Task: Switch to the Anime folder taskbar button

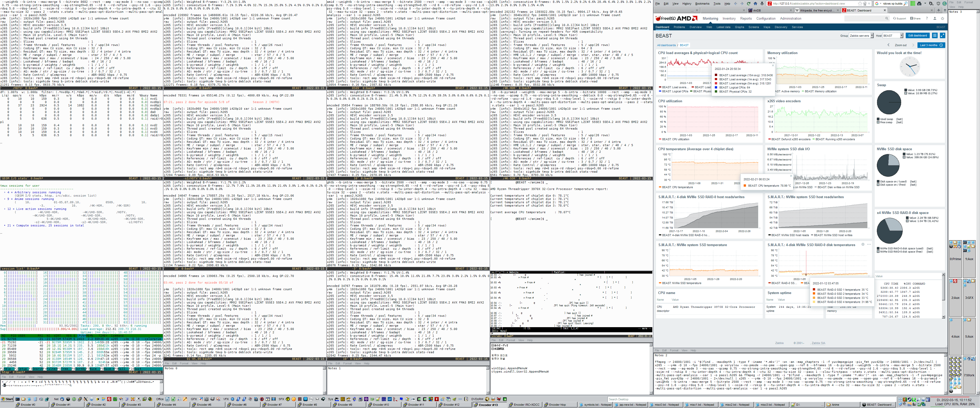Action: click(843, 405)
